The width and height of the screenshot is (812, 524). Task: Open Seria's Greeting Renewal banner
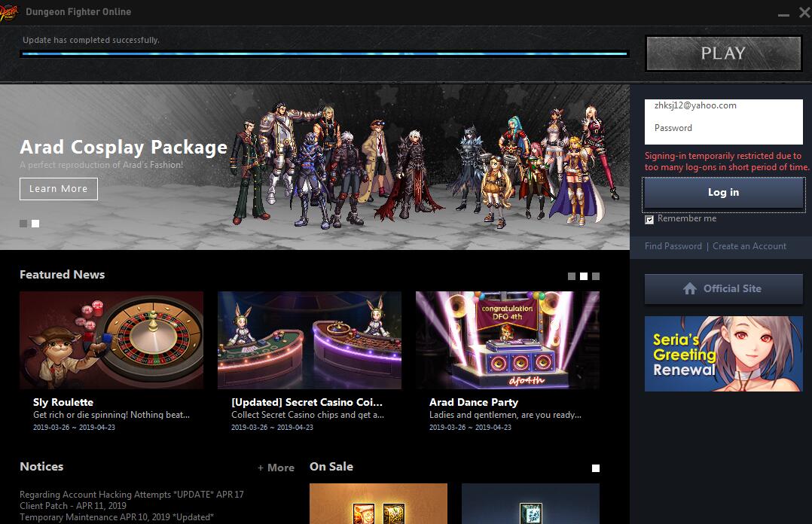coord(723,354)
